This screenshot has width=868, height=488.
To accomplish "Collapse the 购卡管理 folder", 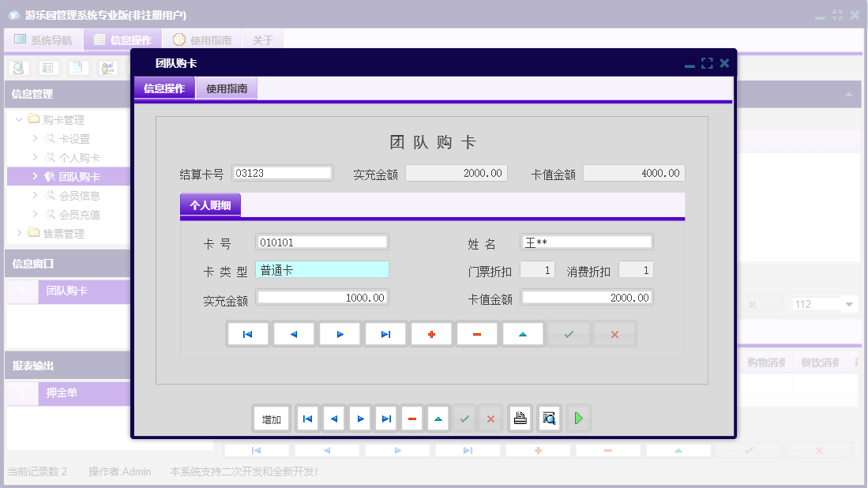I will (18, 118).
